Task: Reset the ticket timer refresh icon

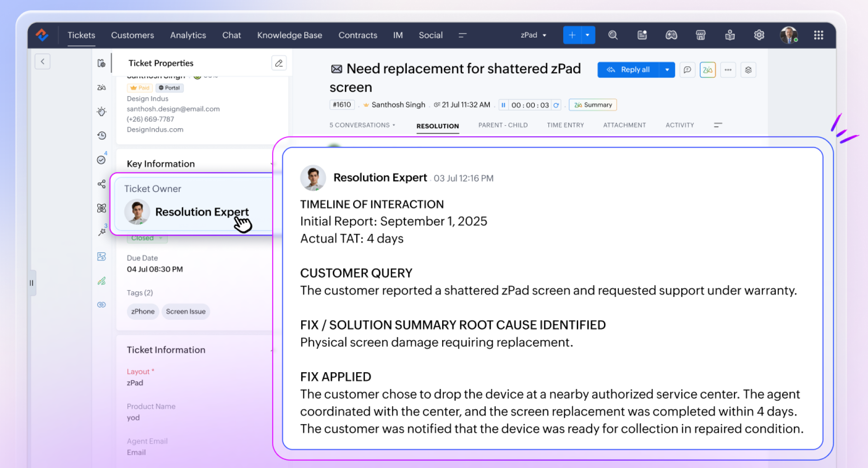Action: tap(556, 105)
